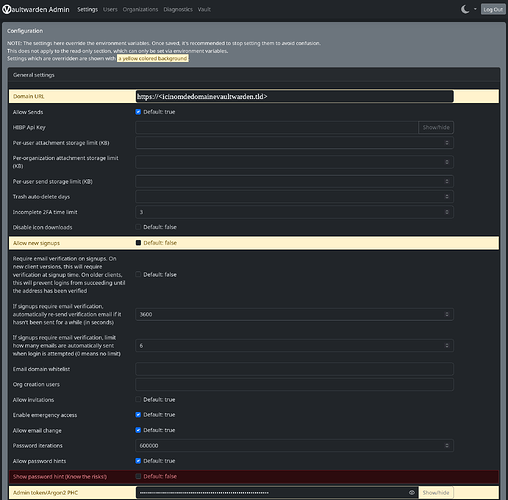This screenshot has width=508, height=500.
Task: Adjust per-user send storage limit spinner
Action: tap(447, 181)
